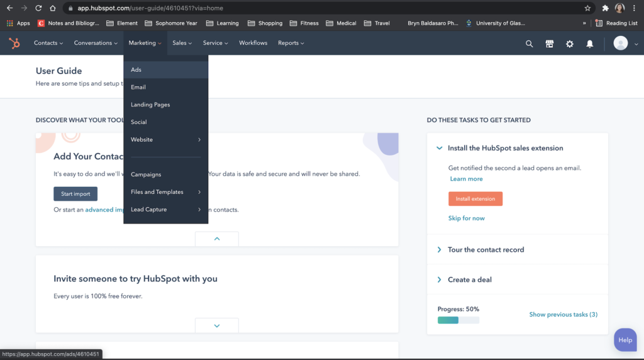Click the Install extension button
Screen dimensions: 644x360
(x=475, y=199)
